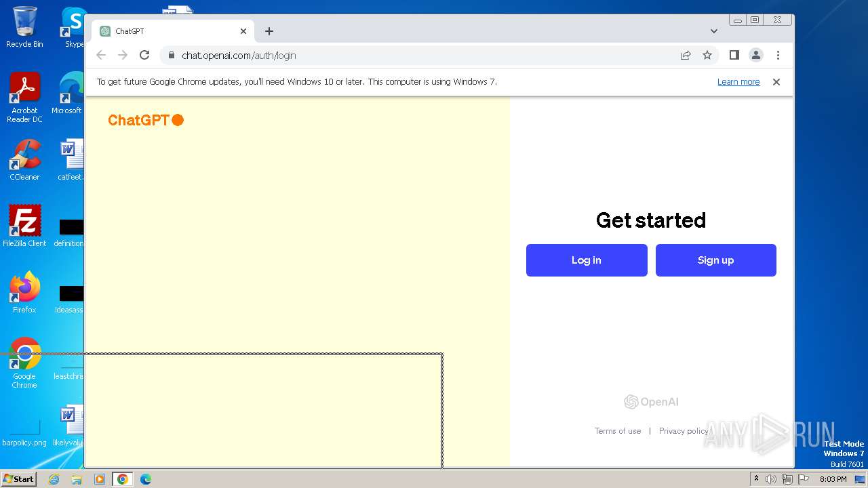Select Google Chrome desktop shortcut
Screen dimensions: 868x488
(24, 363)
